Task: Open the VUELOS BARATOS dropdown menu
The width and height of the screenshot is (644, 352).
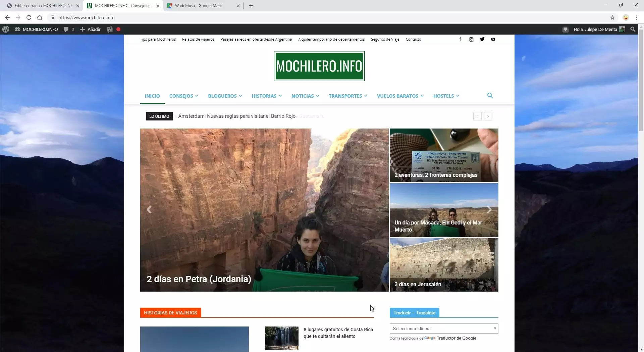Action: pyautogui.click(x=400, y=96)
